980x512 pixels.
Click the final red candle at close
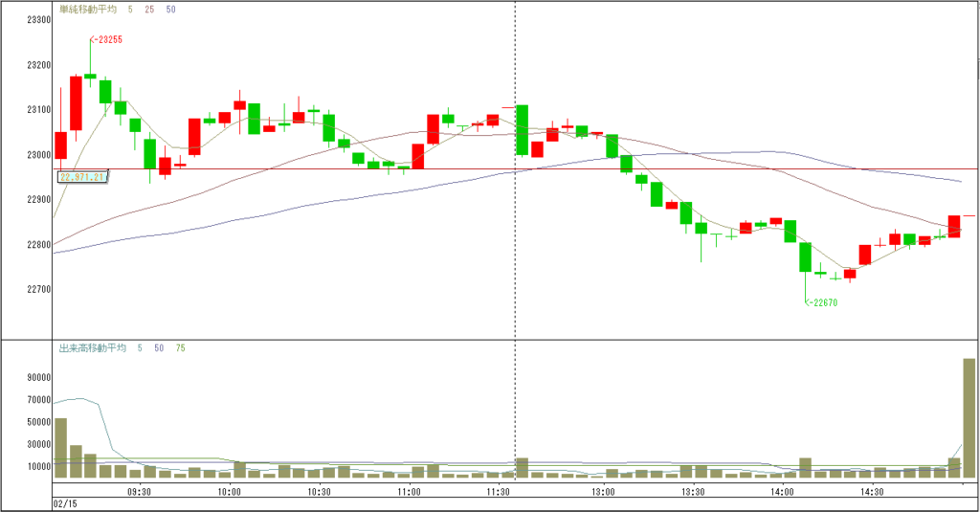954,226
